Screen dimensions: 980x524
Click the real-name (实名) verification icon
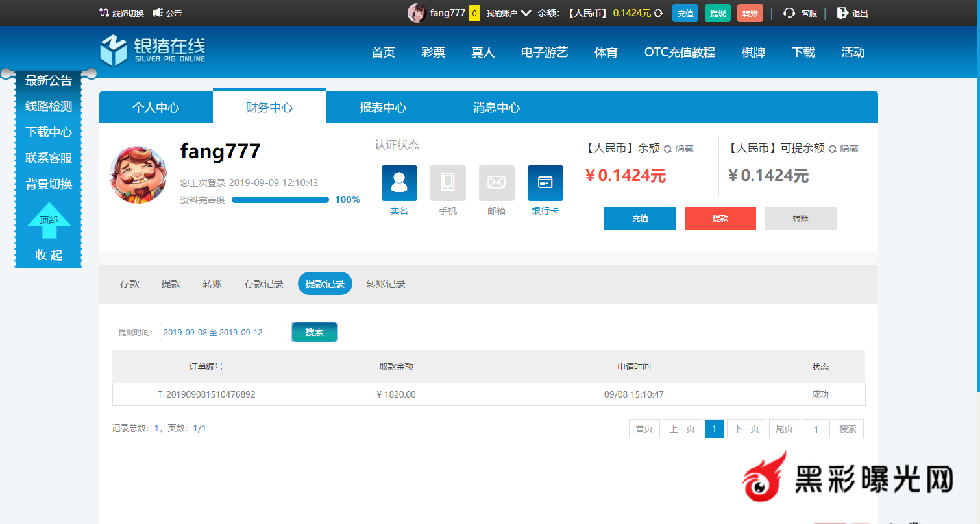399,183
